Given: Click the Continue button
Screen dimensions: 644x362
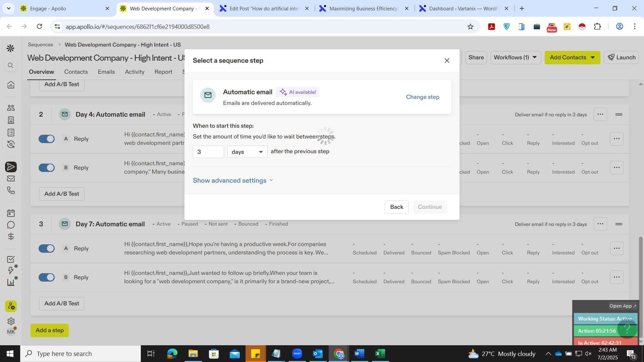Looking at the screenshot, I should point(430,207).
